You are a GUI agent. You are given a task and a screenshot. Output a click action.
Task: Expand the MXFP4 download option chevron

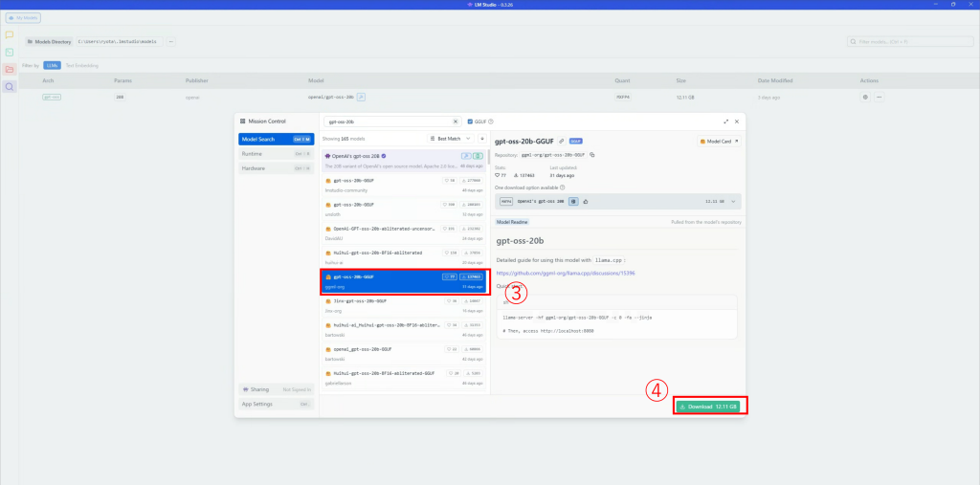coord(733,201)
